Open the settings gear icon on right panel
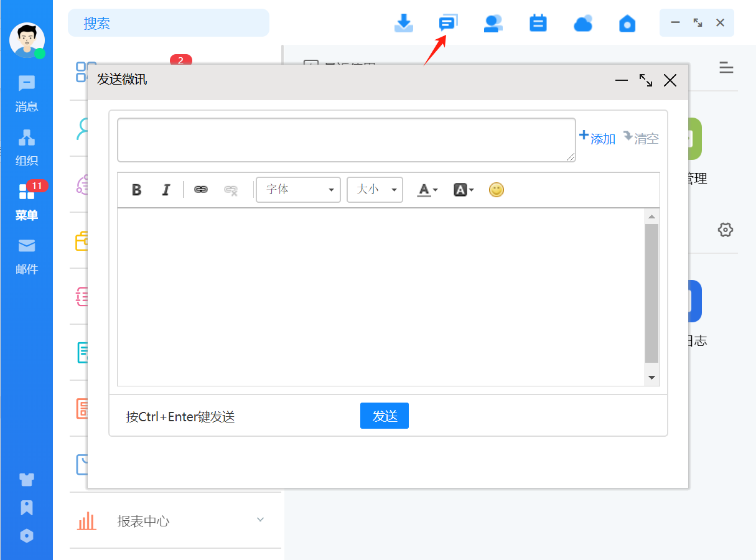 click(x=725, y=230)
